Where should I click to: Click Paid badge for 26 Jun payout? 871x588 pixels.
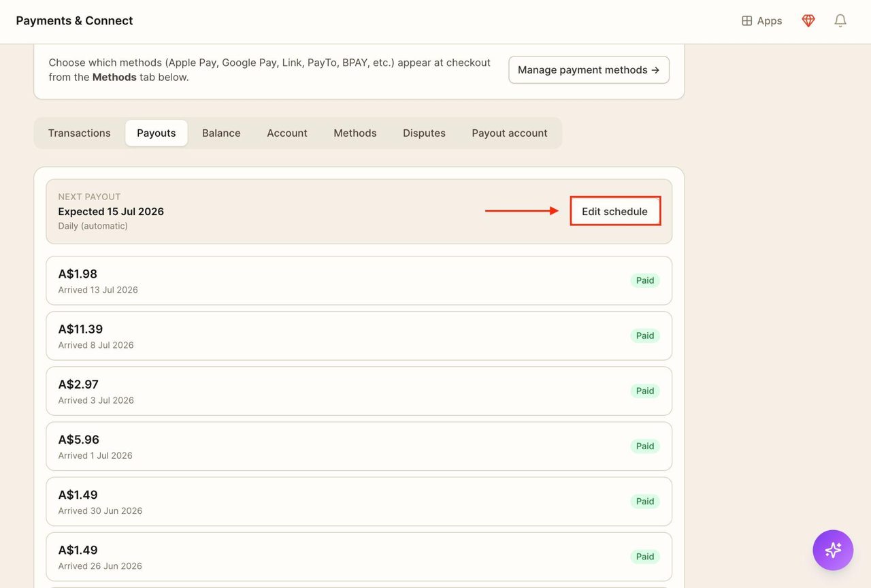click(645, 556)
